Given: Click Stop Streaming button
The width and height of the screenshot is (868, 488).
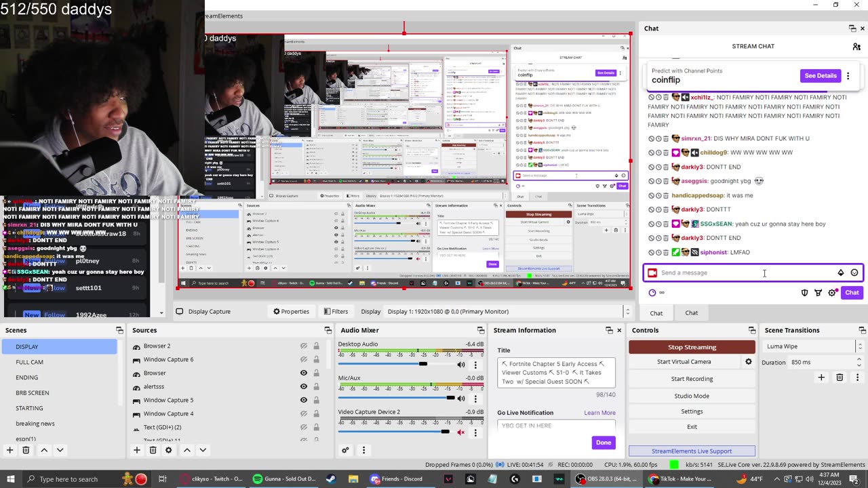Looking at the screenshot, I should [x=692, y=347].
